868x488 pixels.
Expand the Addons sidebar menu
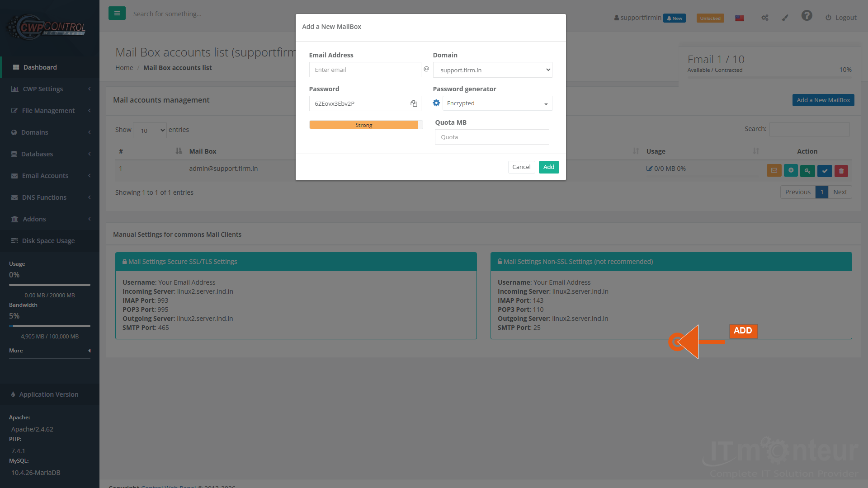pyautogui.click(x=50, y=219)
